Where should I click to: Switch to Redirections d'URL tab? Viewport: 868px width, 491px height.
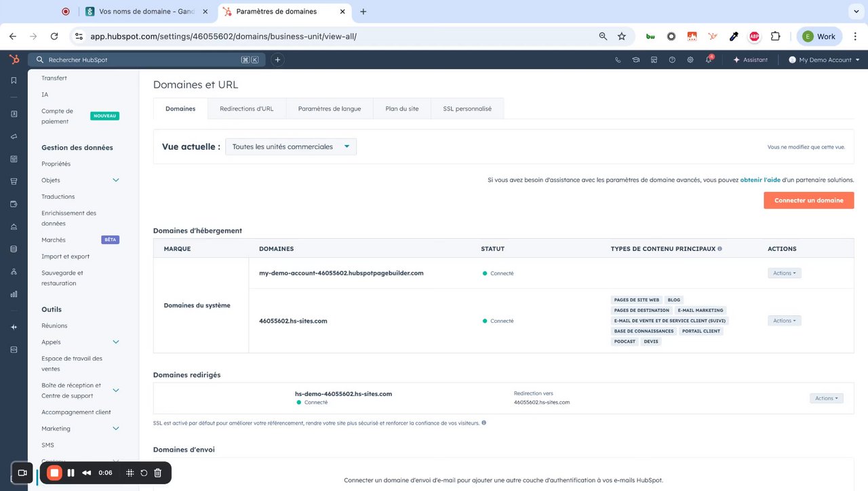point(247,109)
